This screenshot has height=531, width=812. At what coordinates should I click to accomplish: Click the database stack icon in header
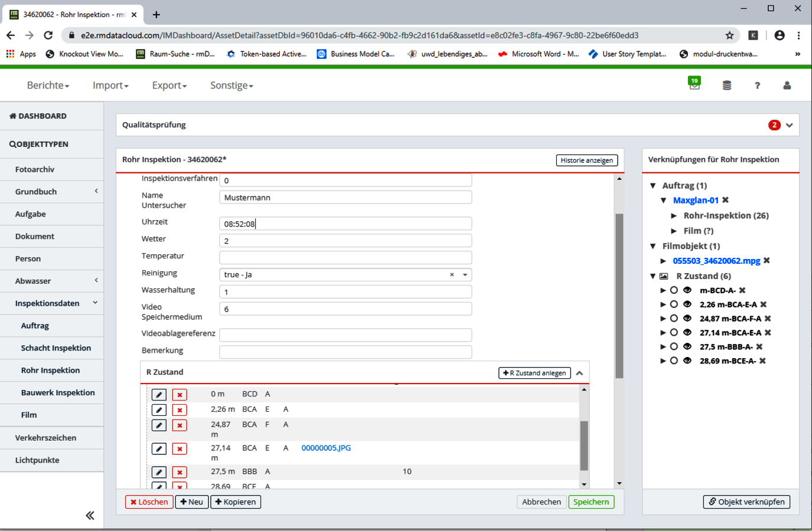coord(727,86)
